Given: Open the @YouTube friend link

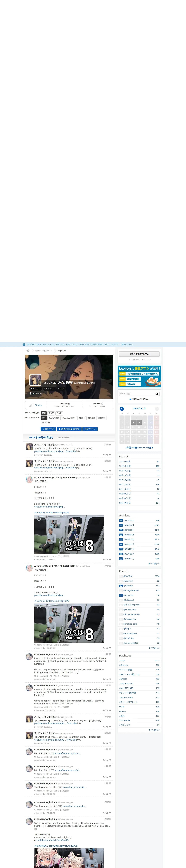Looking at the screenshot, I should coord(128,576).
